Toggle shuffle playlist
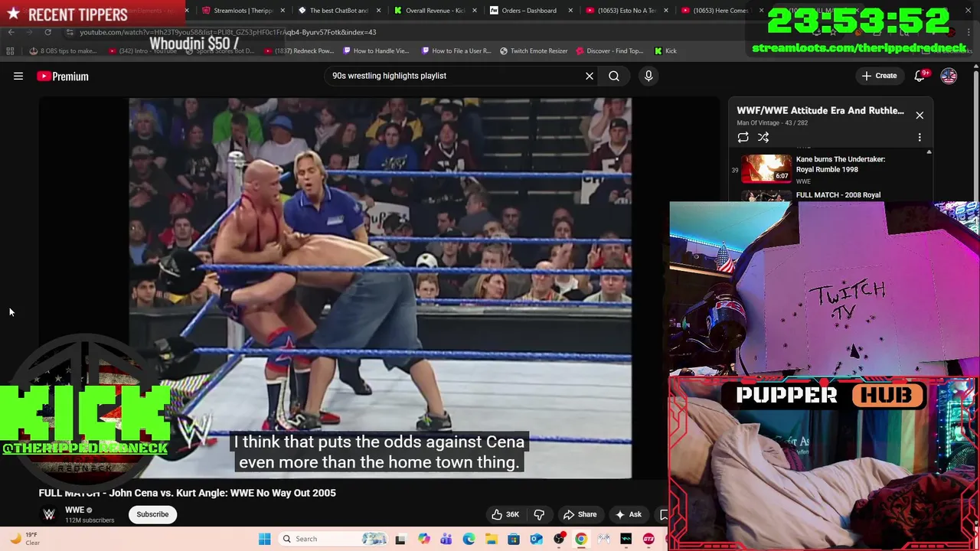The width and height of the screenshot is (980, 551). pos(763,137)
